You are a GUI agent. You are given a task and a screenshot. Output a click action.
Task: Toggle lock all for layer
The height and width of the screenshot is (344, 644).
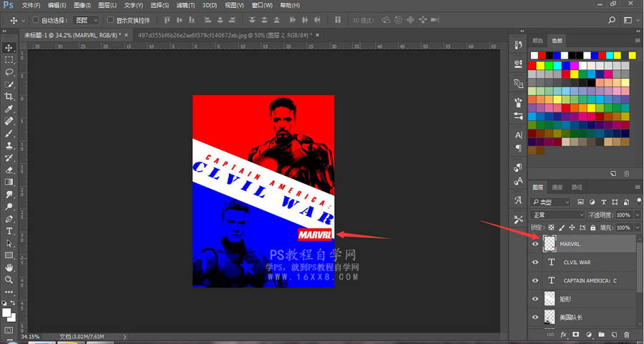click(592, 227)
